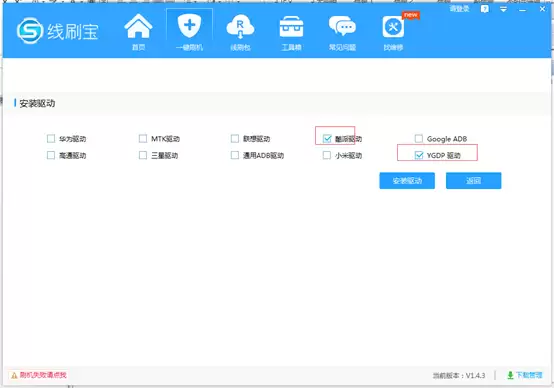Click the 线刷宝 logo icon
Image resolution: width=554 pixels, height=388 pixels.
[30, 31]
